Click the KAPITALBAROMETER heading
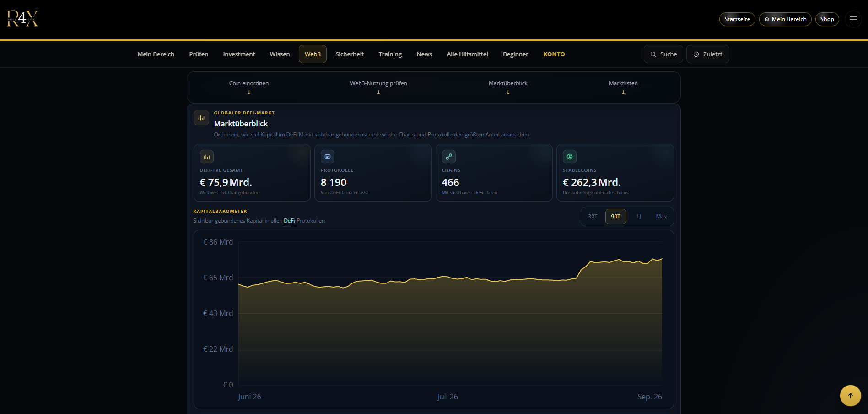 pyautogui.click(x=220, y=212)
